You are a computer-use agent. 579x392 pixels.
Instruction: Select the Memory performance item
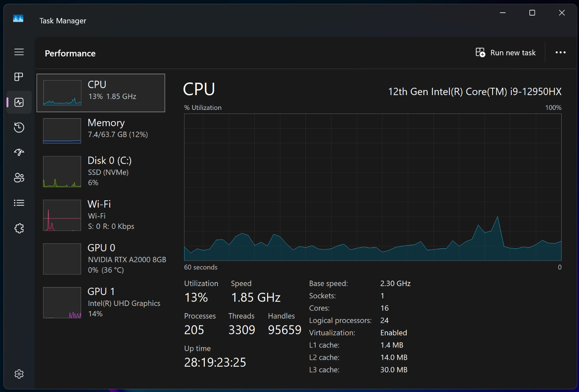[x=101, y=131]
